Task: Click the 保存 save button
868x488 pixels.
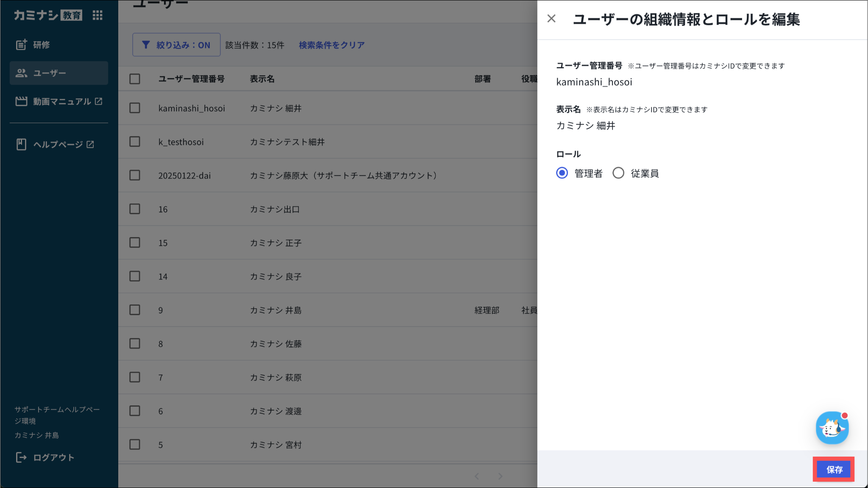Action: [x=834, y=469]
